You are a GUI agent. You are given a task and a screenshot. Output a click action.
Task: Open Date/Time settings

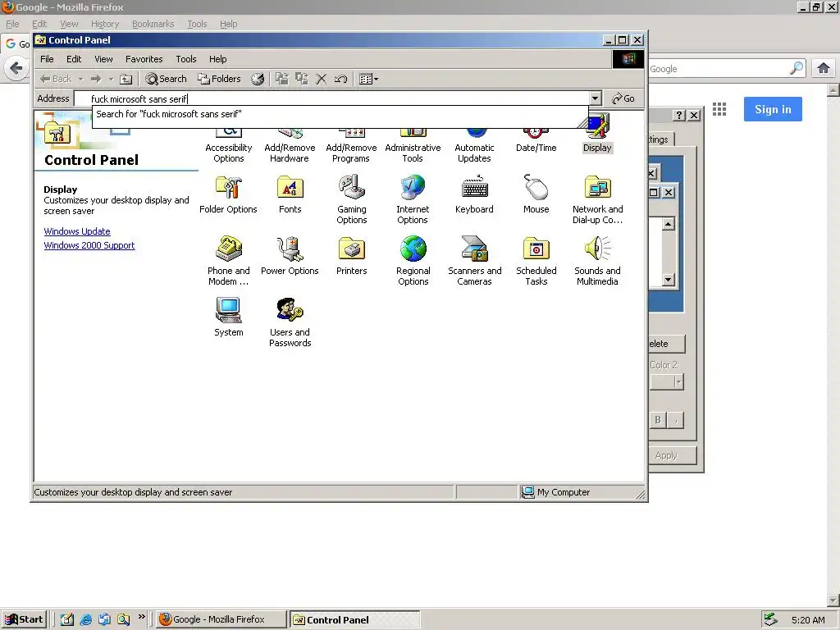tap(536, 140)
